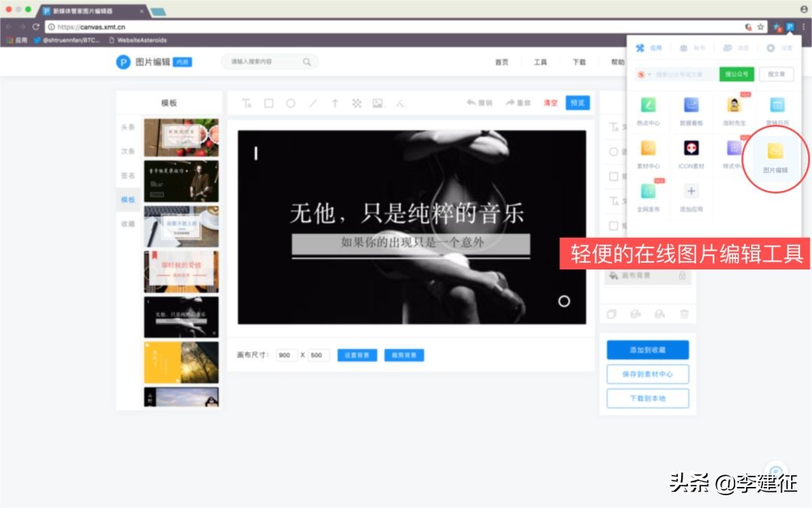Image resolution: width=812 pixels, height=508 pixels.
Task: Select the Rectangle shape tool
Action: (x=269, y=102)
